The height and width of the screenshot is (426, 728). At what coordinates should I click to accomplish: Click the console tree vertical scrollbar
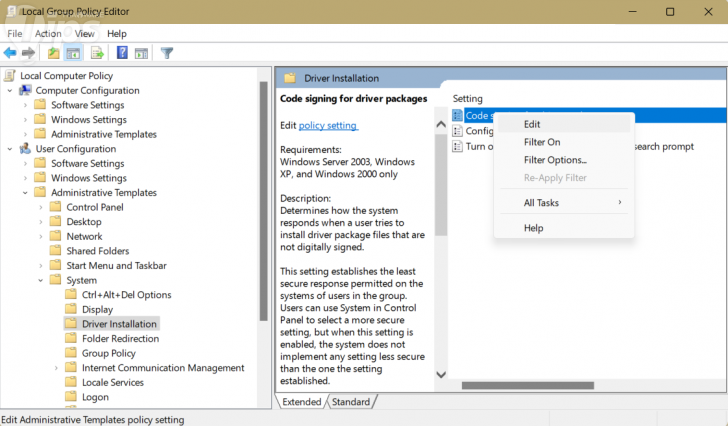(x=263, y=201)
